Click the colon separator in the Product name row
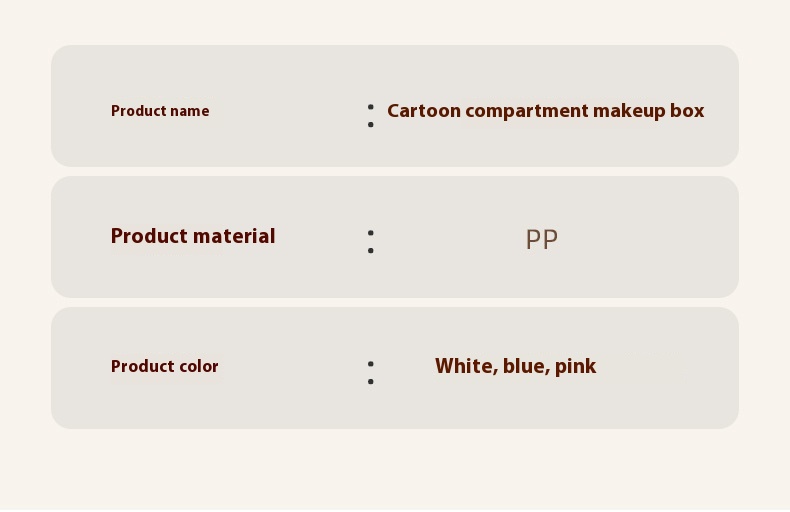 371,115
